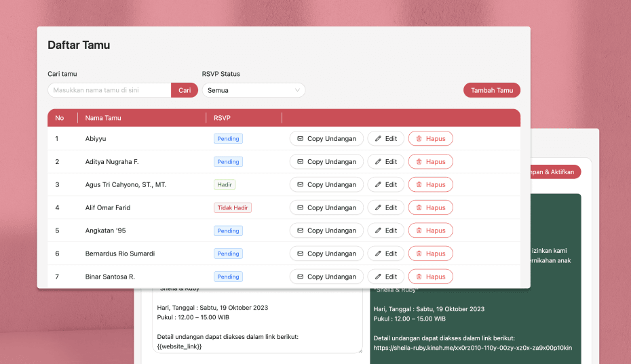The image size is (631, 364).
Task: Click envelope icon in Binar Santosa R. row
Action: 300,277
